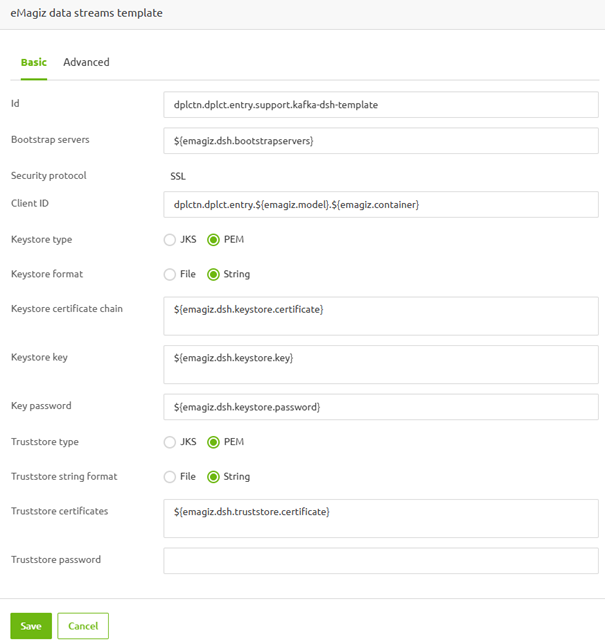This screenshot has height=644, width=605.
Task: Click the Bootstrap servers label
Action: (x=50, y=140)
